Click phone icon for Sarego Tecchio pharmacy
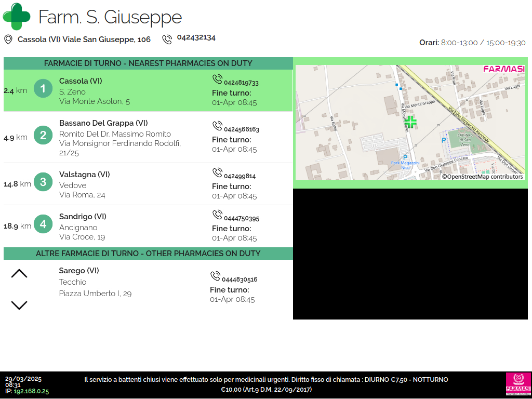 tap(215, 276)
